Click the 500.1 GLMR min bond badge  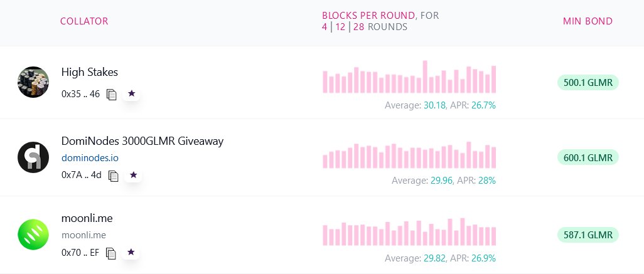588,83
